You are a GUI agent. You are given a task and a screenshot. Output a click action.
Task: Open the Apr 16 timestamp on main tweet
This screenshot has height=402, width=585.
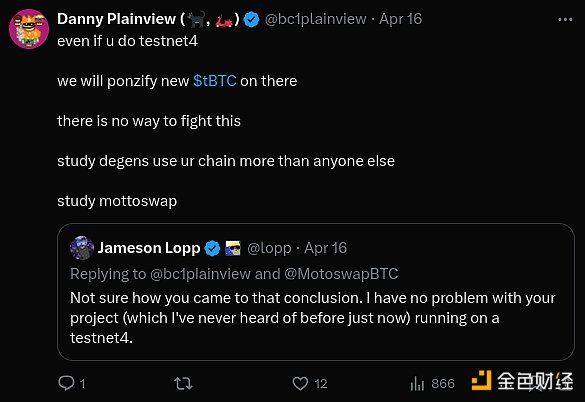(400, 19)
